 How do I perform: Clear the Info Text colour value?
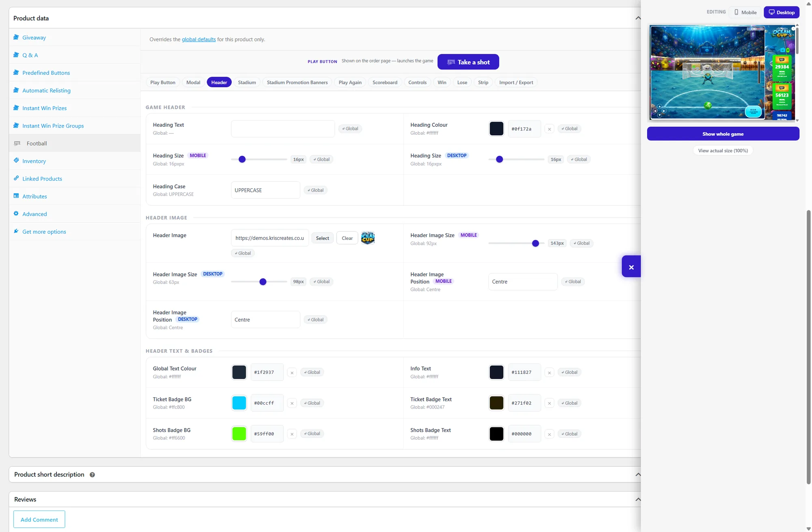pyautogui.click(x=549, y=373)
